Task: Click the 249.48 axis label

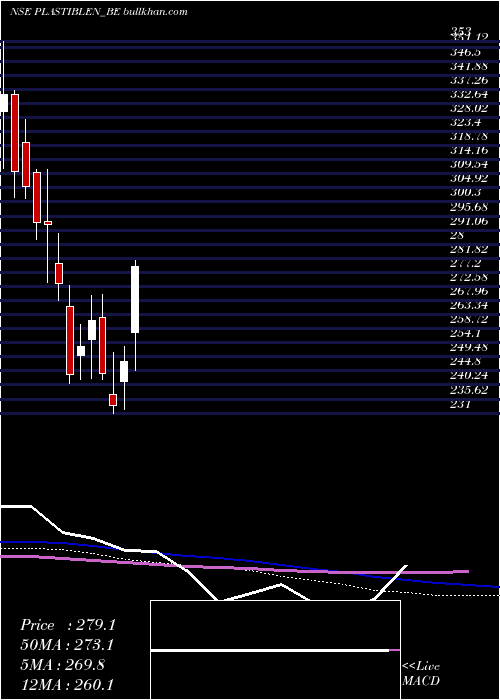Action: (469, 347)
